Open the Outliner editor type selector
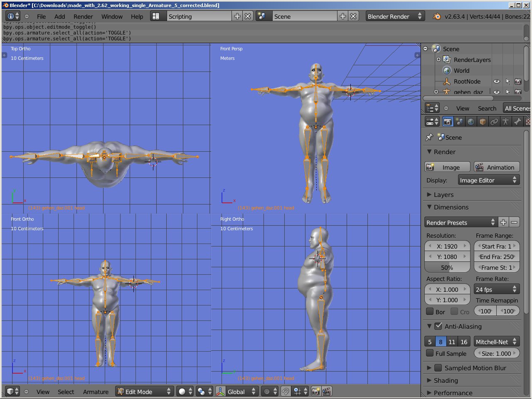532x399 pixels. [x=432, y=108]
